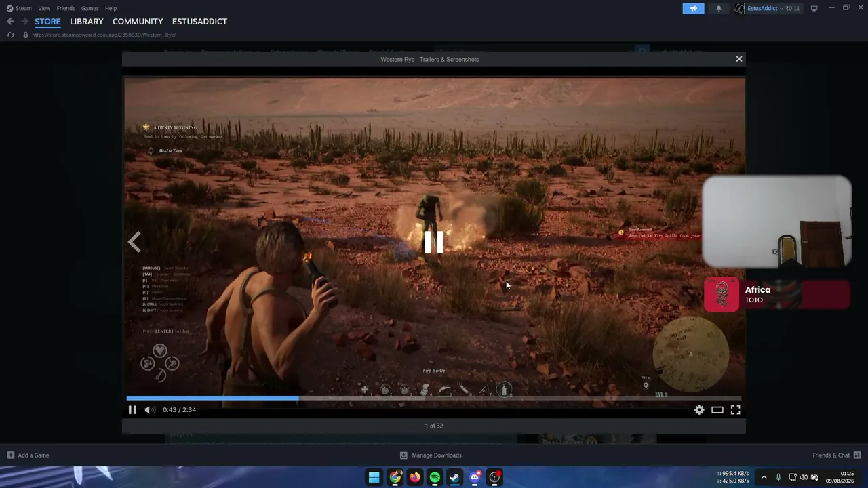Viewport: 868px width, 488px height.
Task: Open video settings gear in the player
Action: click(x=699, y=409)
